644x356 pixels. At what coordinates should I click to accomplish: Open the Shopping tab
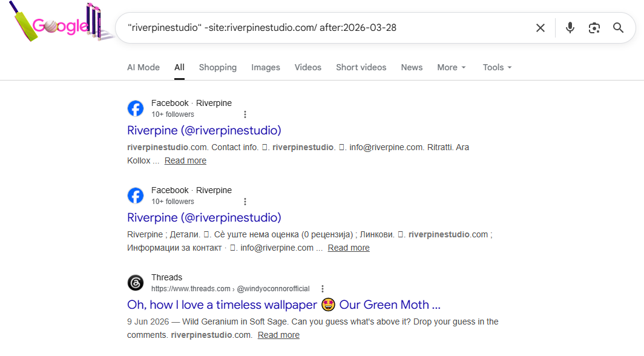tap(218, 67)
